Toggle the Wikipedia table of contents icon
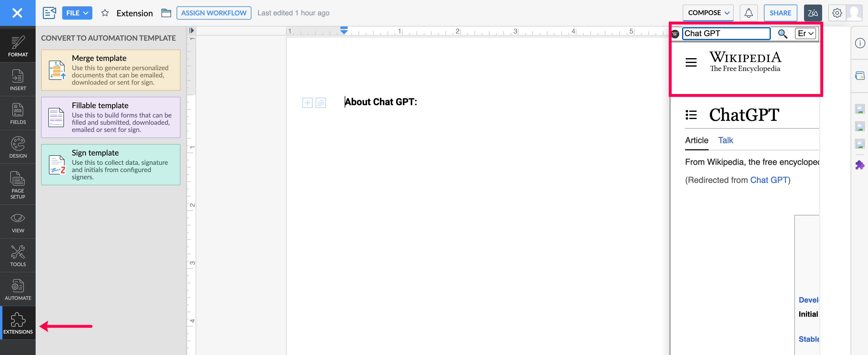This screenshot has width=868, height=355. tap(691, 115)
